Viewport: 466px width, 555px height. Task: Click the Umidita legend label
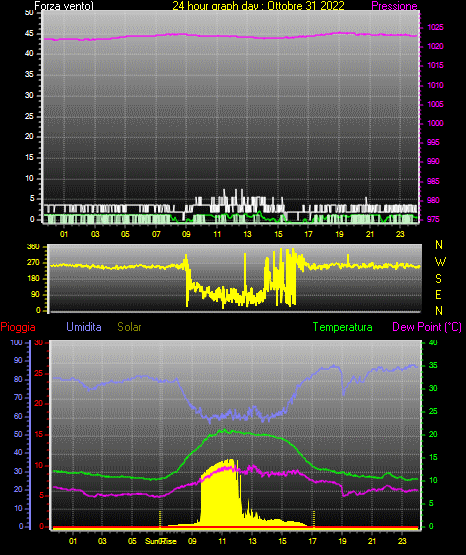coord(84,327)
